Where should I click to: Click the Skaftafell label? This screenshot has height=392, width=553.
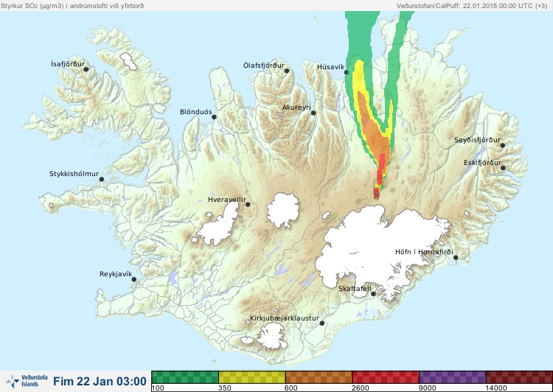(x=355, y=289)
